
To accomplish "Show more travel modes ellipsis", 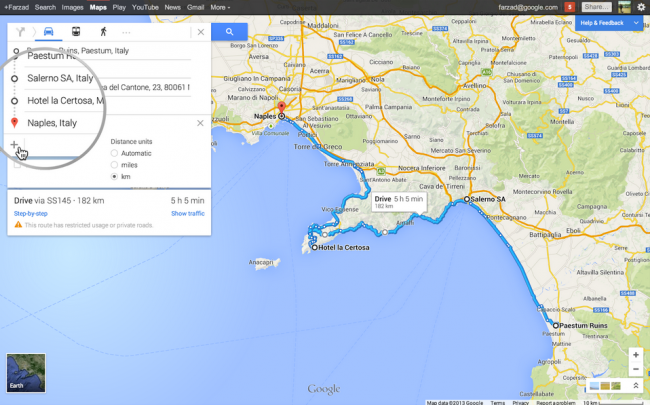I will 126,32.
